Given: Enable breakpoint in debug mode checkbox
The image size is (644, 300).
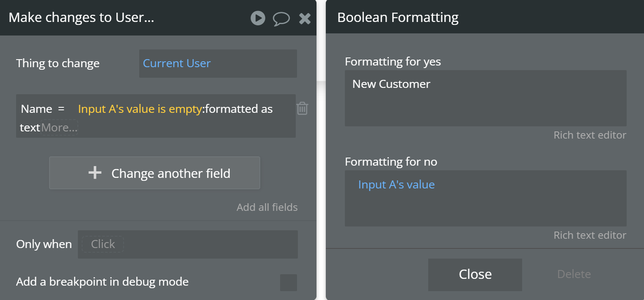Looking at the screenshot, I should click(289, 282).
